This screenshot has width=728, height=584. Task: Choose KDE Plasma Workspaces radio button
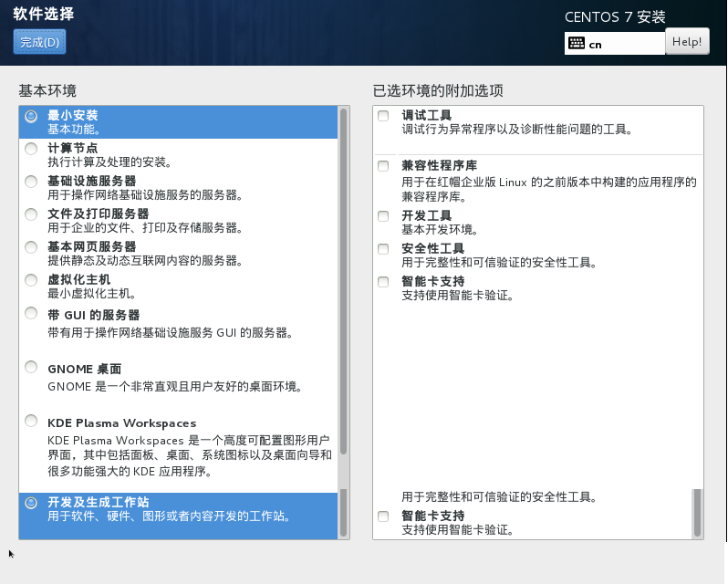pos(31,421)
